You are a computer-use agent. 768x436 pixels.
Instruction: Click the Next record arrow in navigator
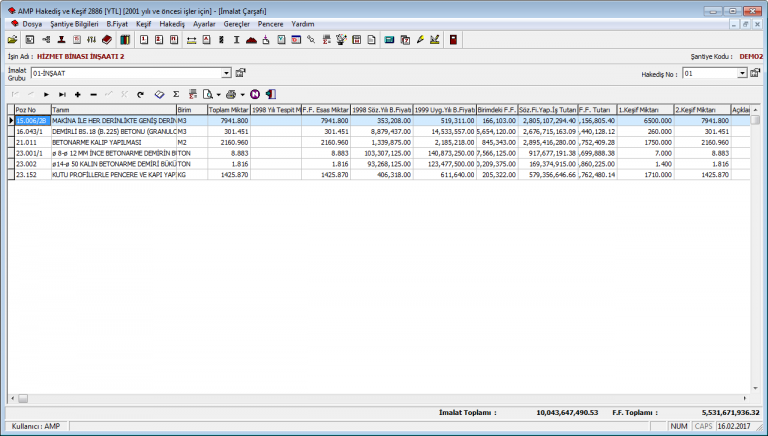tap(46, 93)
